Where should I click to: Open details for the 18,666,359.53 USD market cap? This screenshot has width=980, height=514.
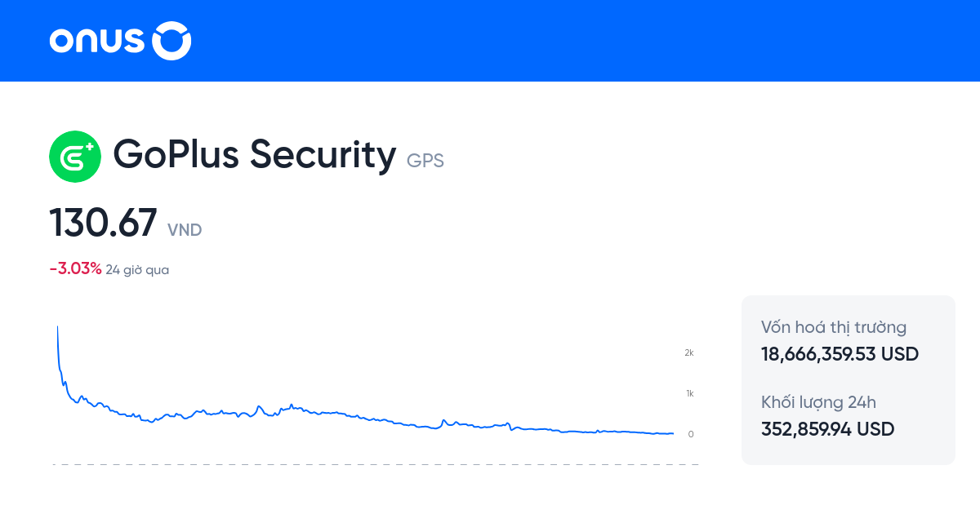839,354
